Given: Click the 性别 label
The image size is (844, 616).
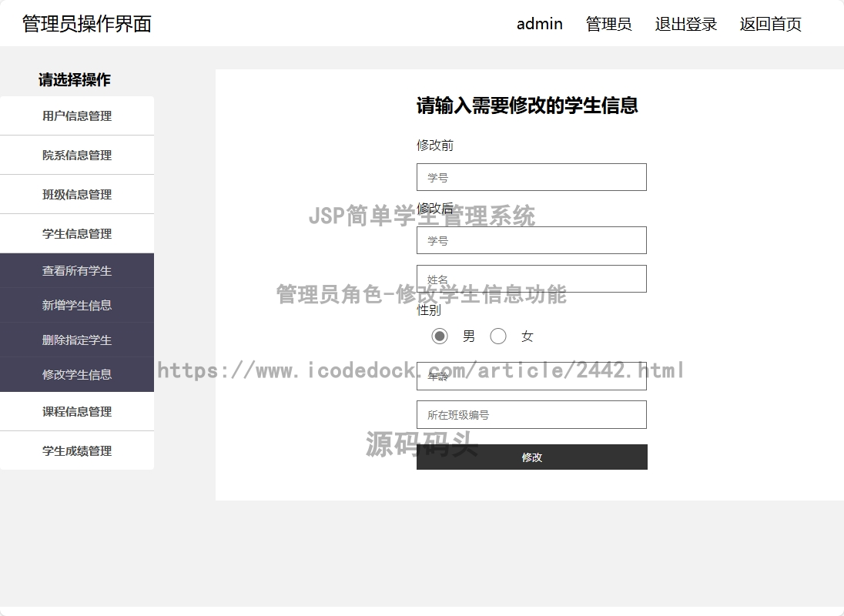Looking at the screenshot, I should click(x=429, y=310).
